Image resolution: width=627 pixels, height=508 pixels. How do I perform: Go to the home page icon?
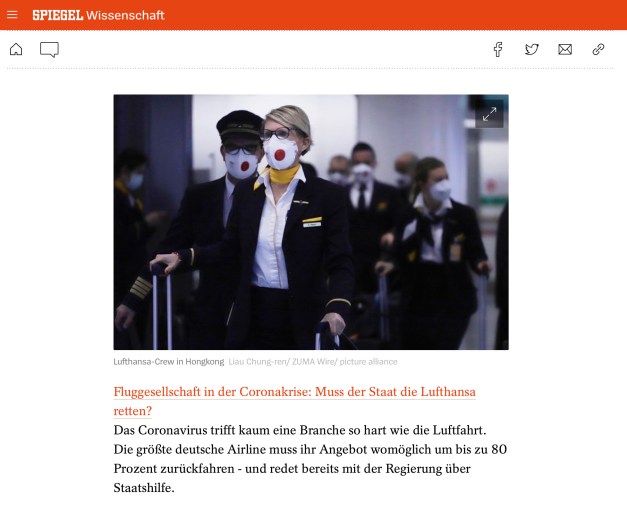(x=16, y=49)
